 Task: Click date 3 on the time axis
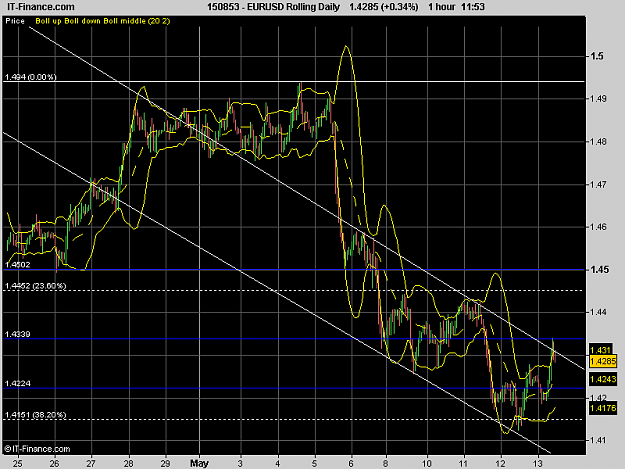coord(240,463)
